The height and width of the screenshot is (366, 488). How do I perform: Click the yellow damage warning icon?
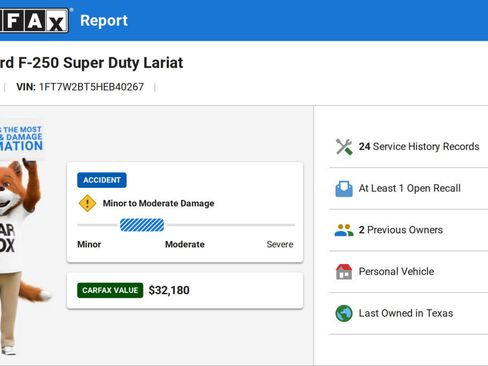87,203
